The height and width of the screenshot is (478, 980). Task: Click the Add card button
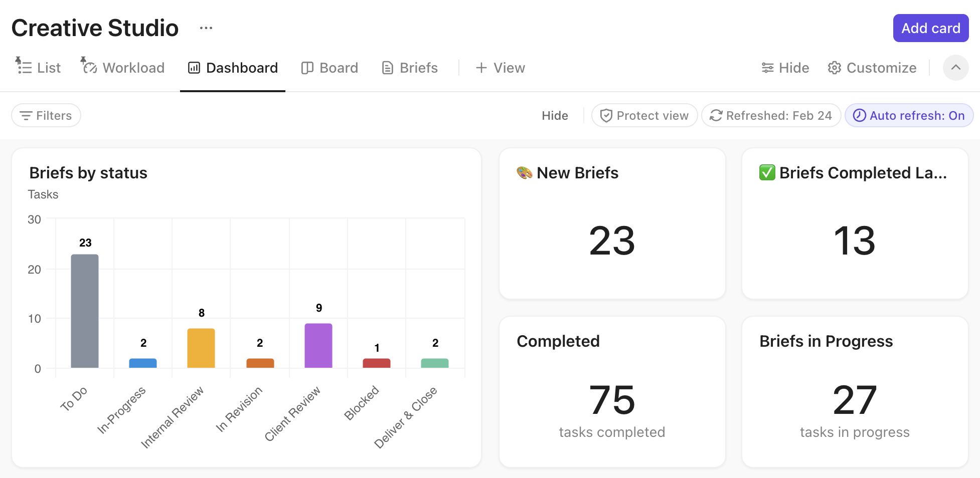930,28
